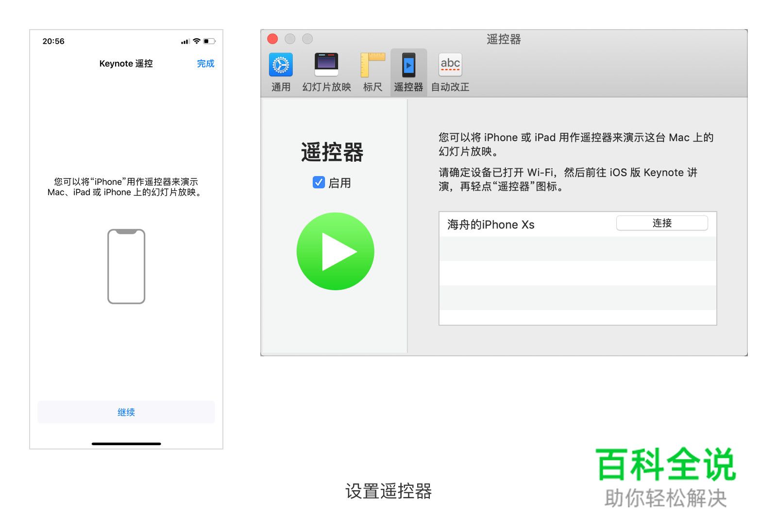
Task: Click the cellular signal icon on iPhone
Action: [185, 41]
